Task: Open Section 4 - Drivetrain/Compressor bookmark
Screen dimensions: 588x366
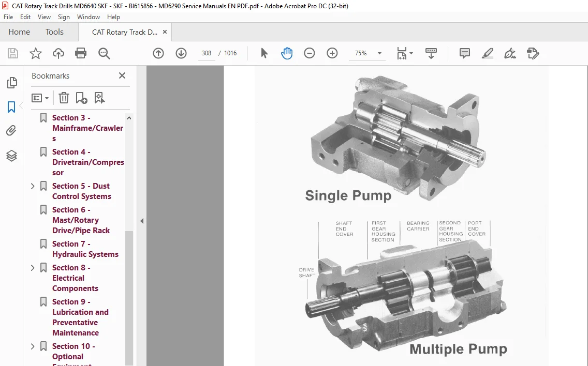Action: click(88, 162)
